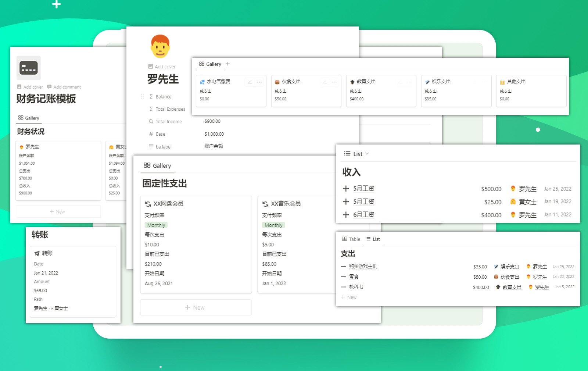Select the Gallery tab above 固定性支出

click(157, 165)
